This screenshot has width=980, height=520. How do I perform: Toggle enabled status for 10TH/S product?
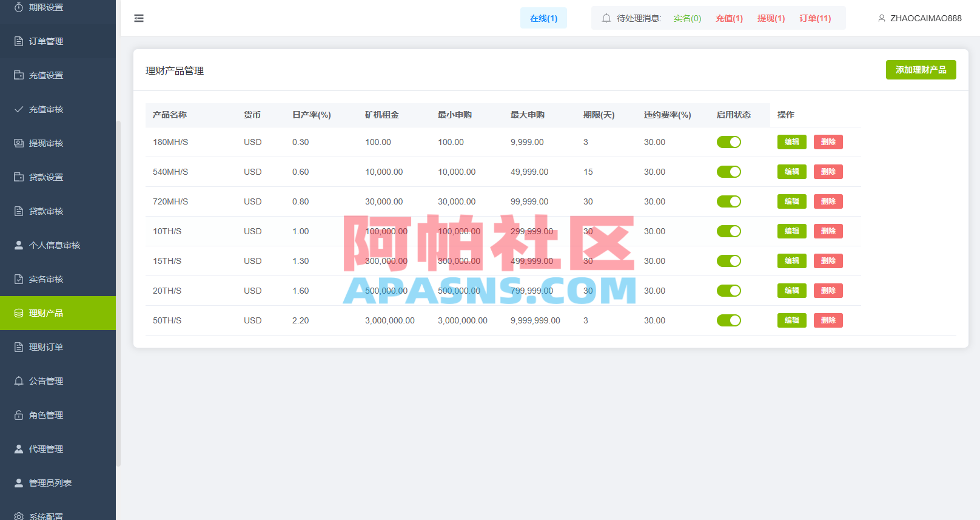(x=729, y=231)
